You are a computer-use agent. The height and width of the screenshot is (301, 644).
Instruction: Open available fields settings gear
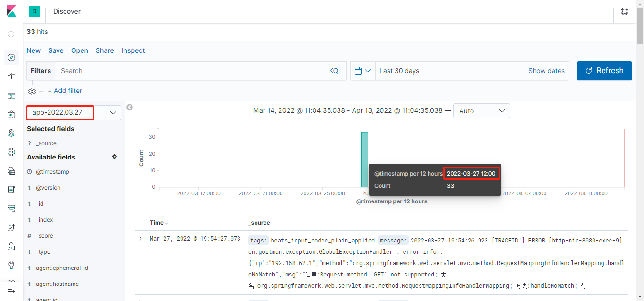click(114, 157)
